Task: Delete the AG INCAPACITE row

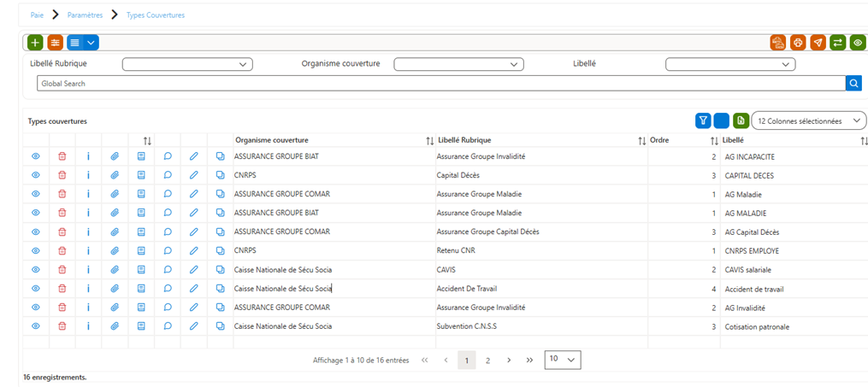Action: click(x=62, y=156)
